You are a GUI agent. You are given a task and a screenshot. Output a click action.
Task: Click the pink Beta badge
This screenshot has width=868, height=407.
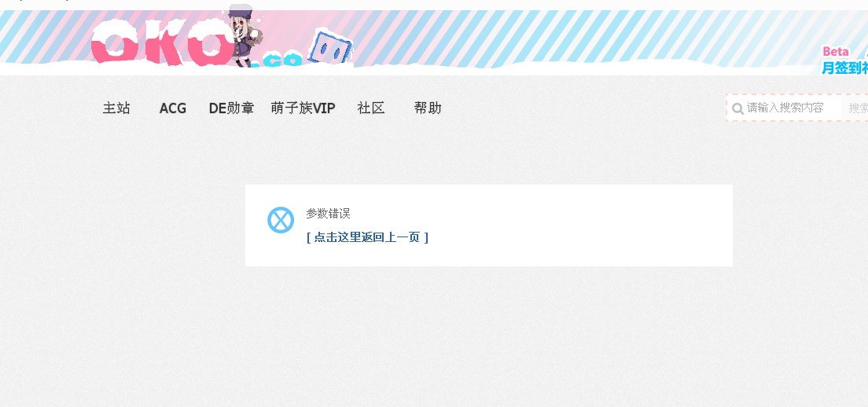(835, 51)
